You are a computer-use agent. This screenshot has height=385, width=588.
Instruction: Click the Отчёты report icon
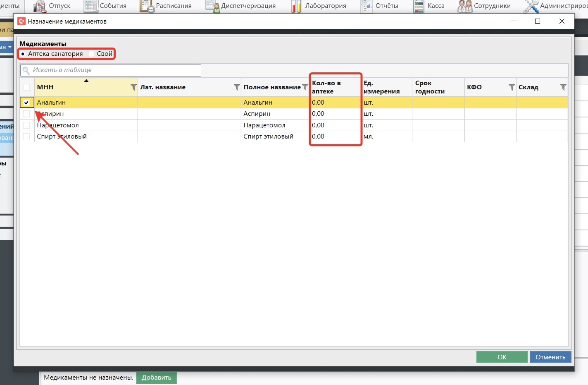point(367,6)
